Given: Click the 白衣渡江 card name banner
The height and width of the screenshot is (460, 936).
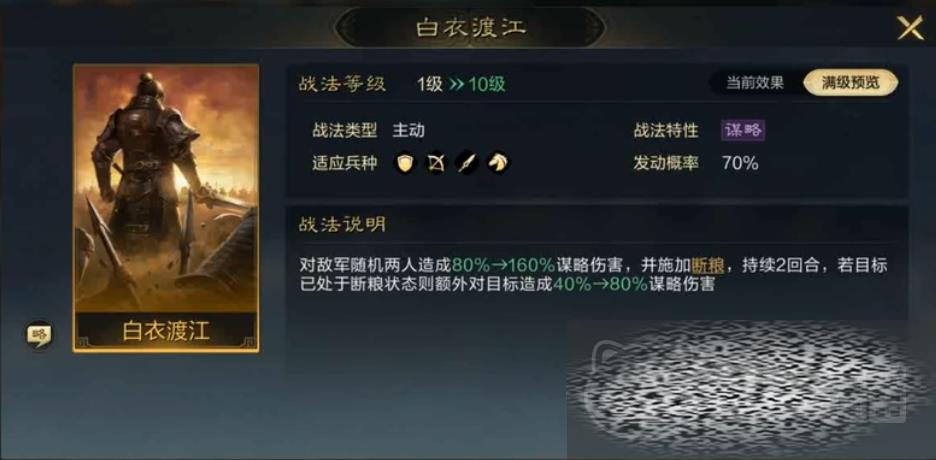Looking at the screenshot, I should 166,332.
